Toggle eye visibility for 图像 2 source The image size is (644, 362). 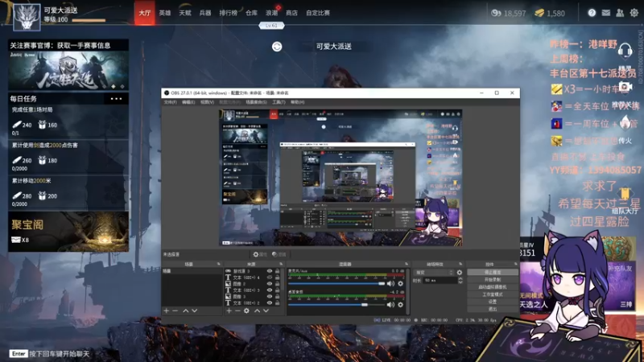(x=270, y=284)
